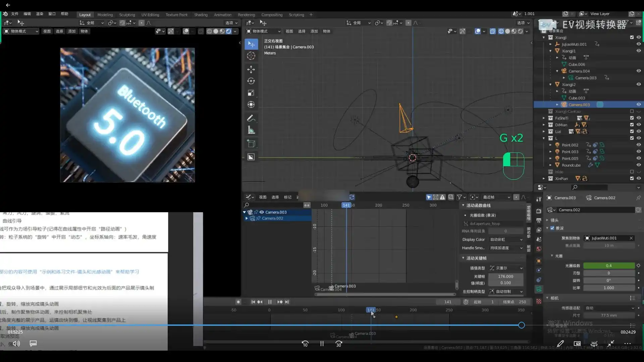Click the video progress bar handle
Image resolution: width=644 pixels, height=362 pixels.
521,325
